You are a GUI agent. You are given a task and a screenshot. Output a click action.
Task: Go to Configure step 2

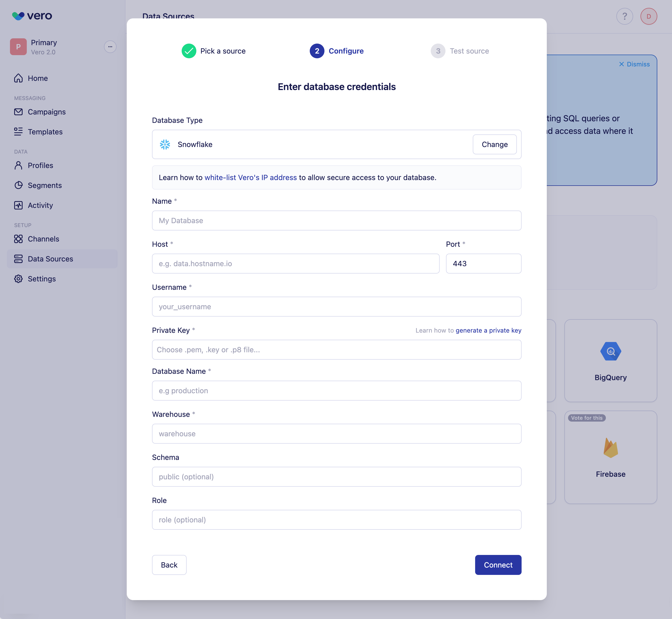click(x=317, y=51)
